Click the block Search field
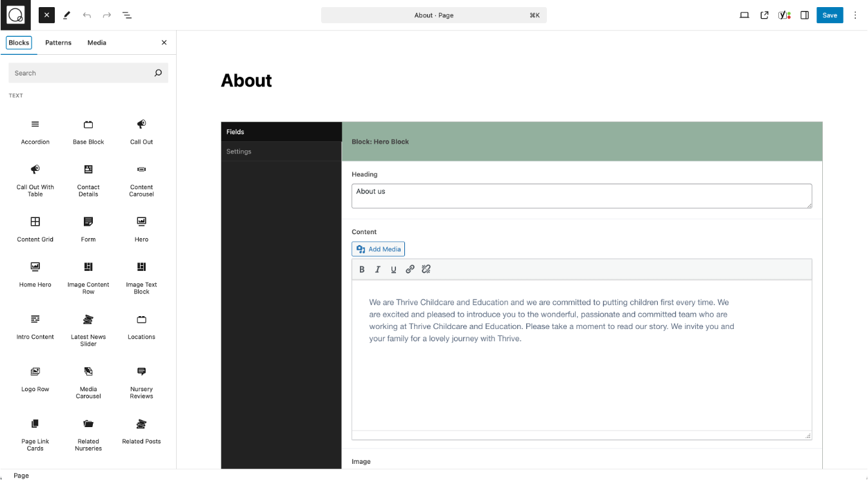 point(88,73)
